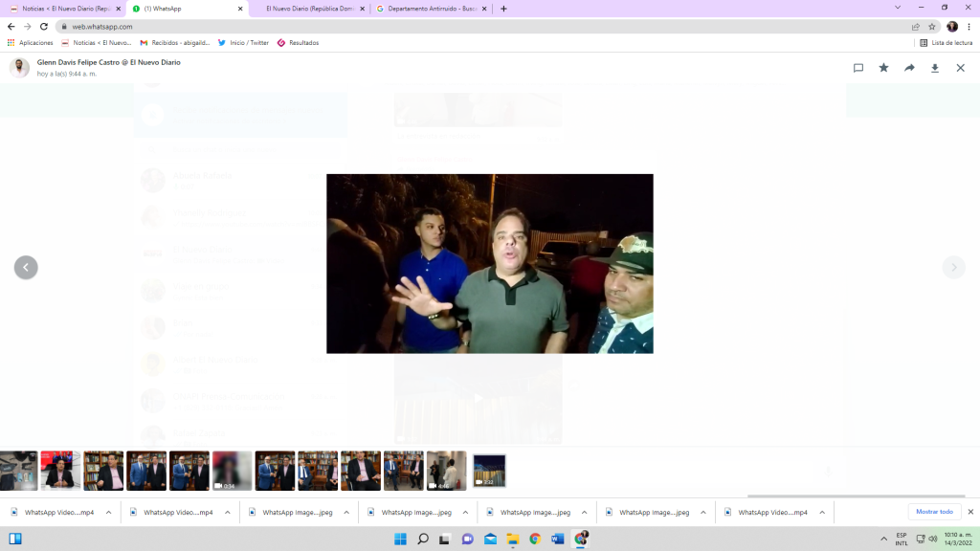Advance to the next media item
980x551 pixels.
click(953, 268)
